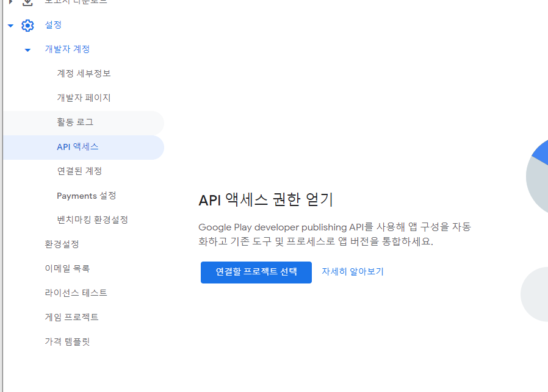
Task: Open Payments 설정 in sidebar
Action: point(86,196)
